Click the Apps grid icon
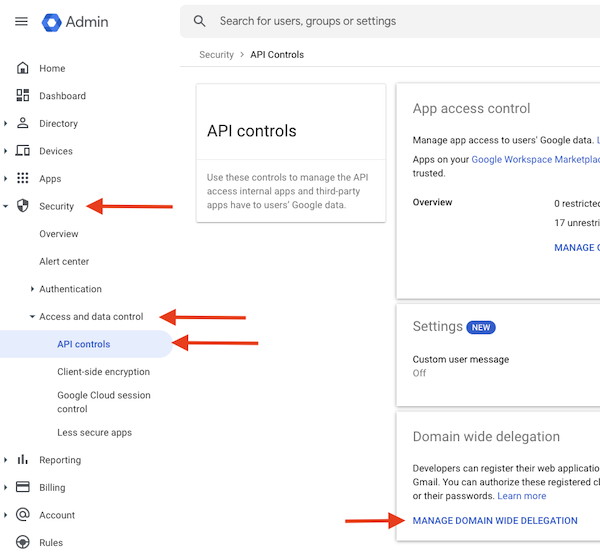The height and width of the screenshot is (555, 600). (23, 179)
